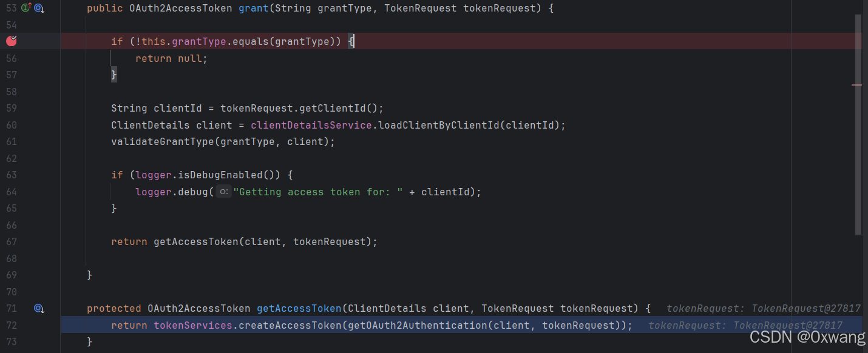Viewport: 868px width, 353px height.
Task: Click the "isDebugEnabled" method call
Action: (220, 175)
